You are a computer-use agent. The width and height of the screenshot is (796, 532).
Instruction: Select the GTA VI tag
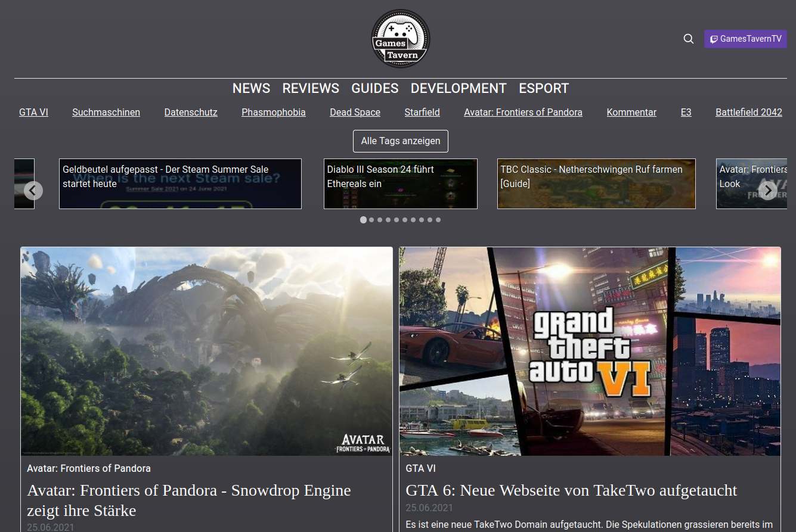pyautogui.click(x=33, y=112)
